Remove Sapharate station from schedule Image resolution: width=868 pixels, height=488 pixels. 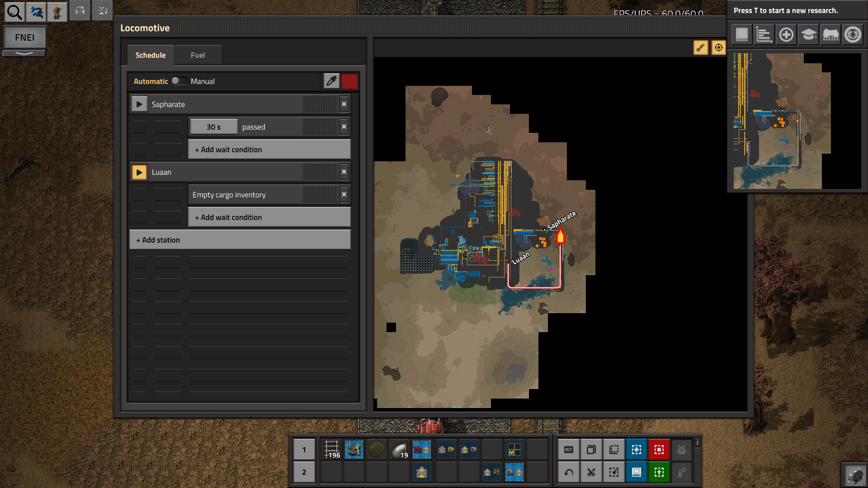tap(344, 104)
